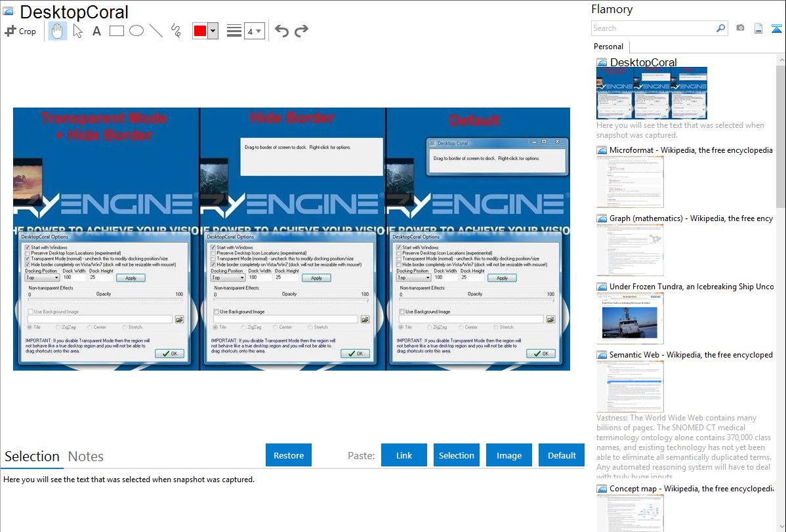Click the Default paste button

(x=562, y=455)
